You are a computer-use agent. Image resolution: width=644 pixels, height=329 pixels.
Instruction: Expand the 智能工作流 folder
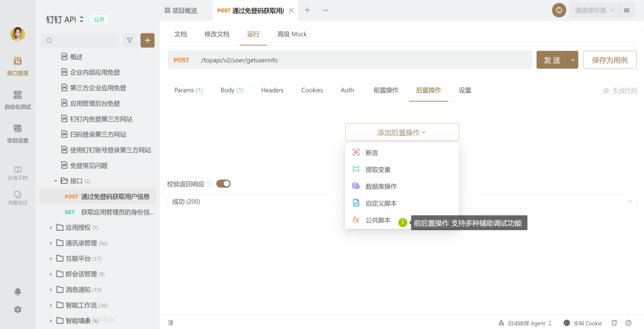(51, 305)
